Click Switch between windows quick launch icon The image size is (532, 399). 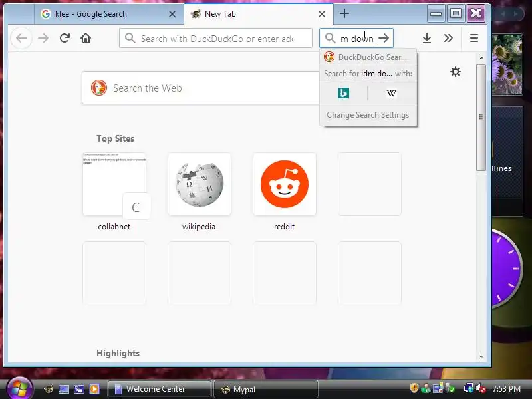point(79,389)
